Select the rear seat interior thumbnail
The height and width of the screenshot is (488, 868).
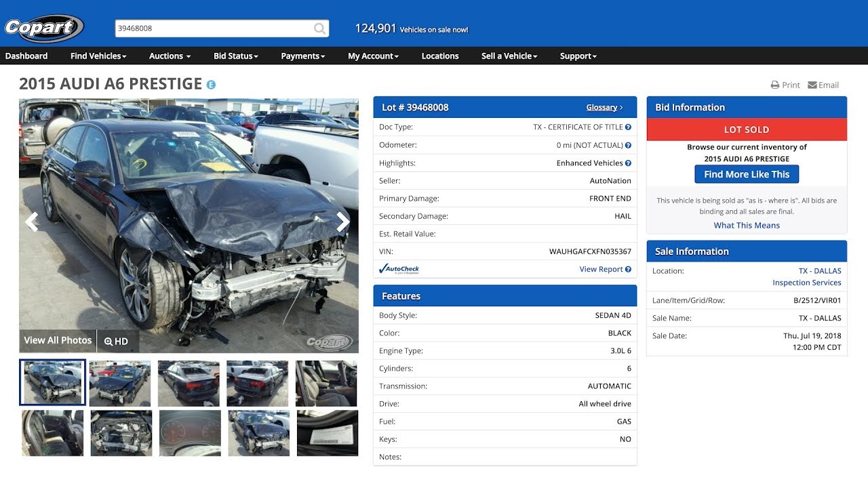point(52,433)
